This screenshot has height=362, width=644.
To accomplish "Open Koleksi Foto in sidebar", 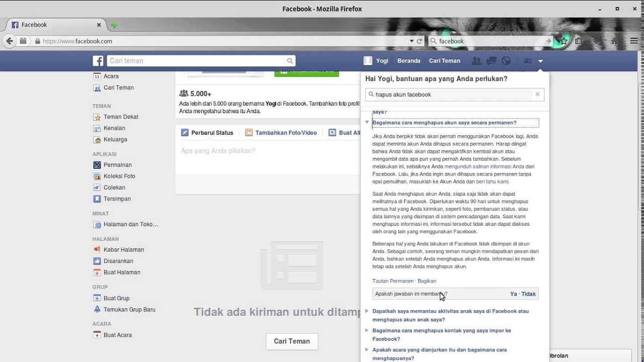I will pyautogui.click(x=119, y=176).
